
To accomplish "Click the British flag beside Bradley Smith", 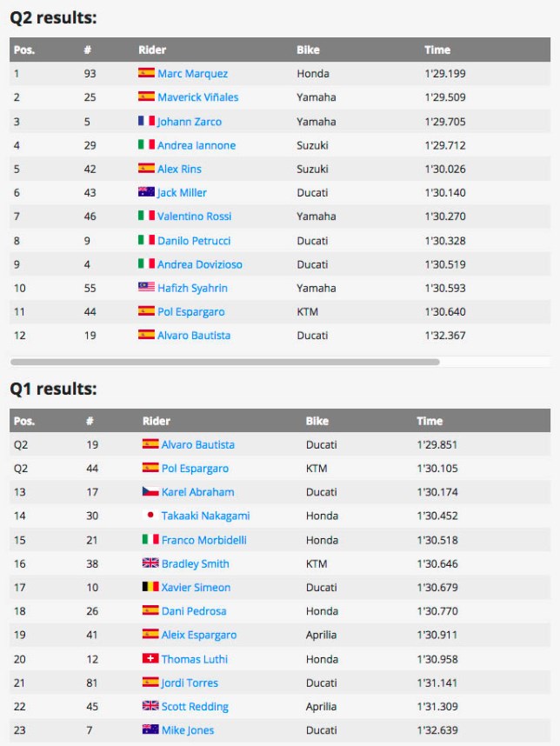I will (150, 563).
